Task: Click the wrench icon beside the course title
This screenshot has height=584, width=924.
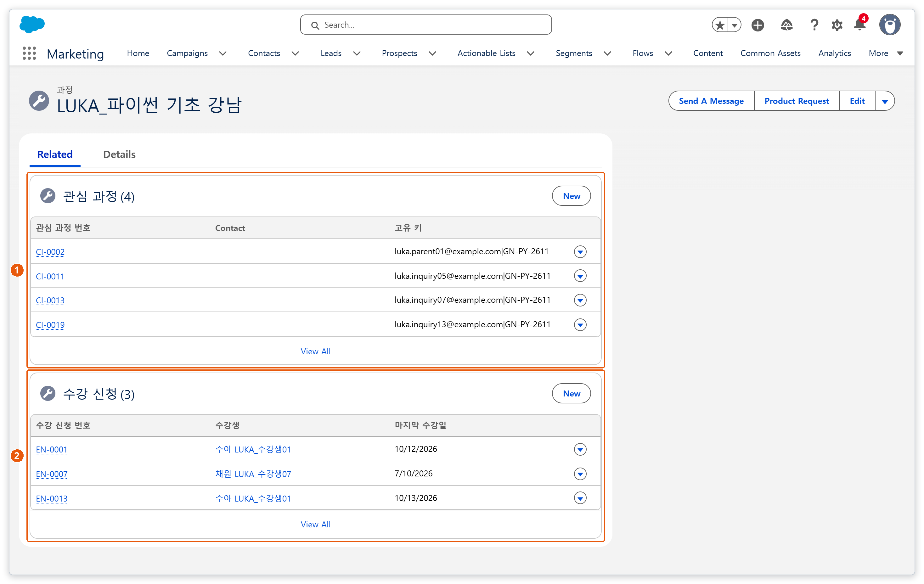Action: pos(39,101)
